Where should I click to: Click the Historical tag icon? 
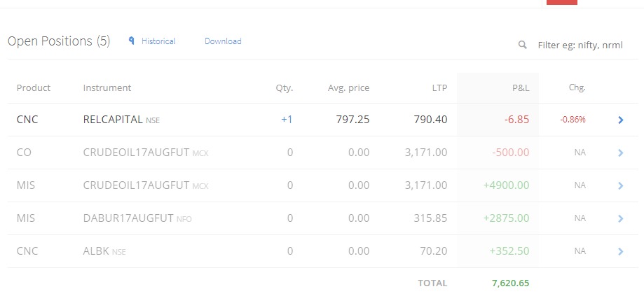click(132, 41)
